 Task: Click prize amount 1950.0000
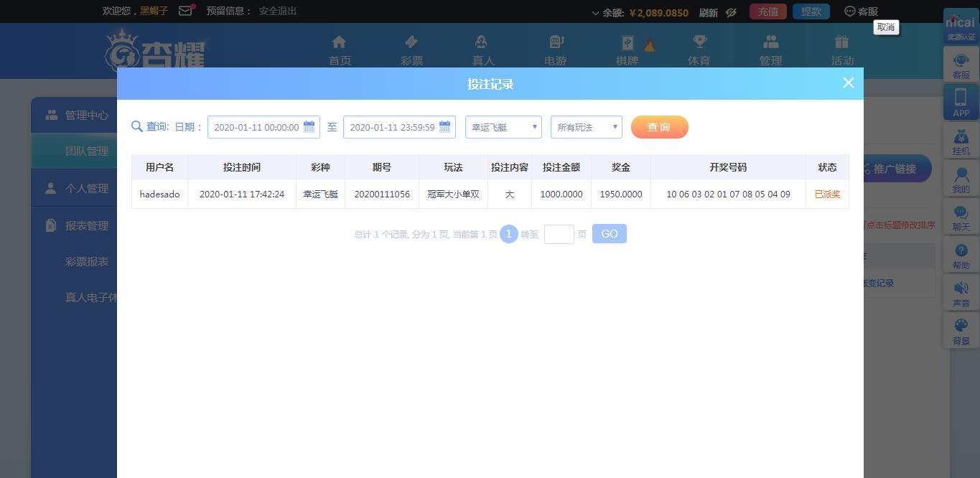click(621, 194)
